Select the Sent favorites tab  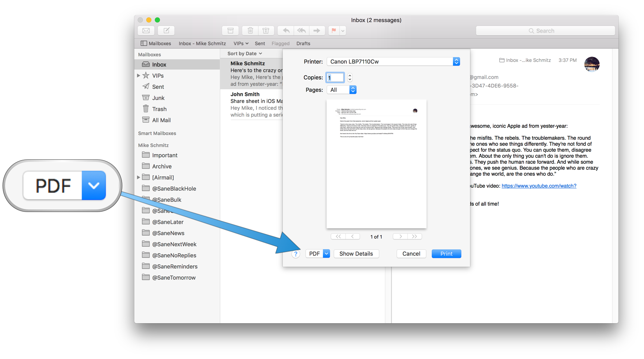point(260,43)
